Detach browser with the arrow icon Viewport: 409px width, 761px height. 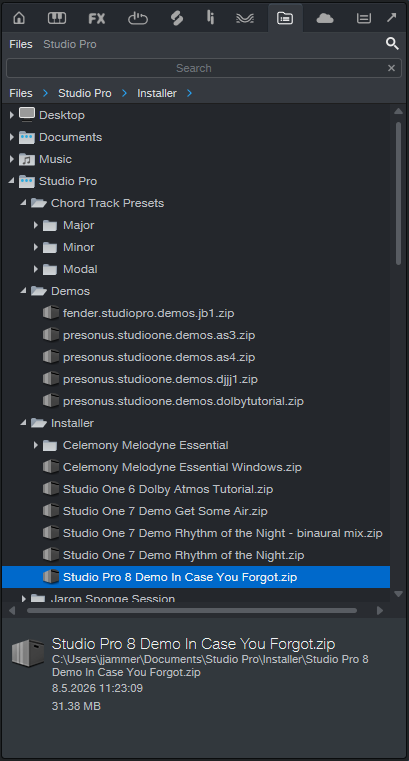(392, 18)
